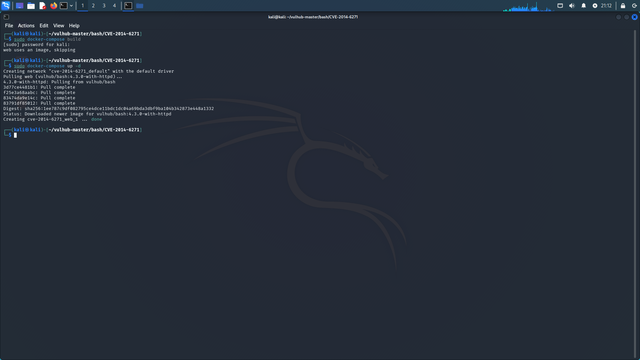
Task: Open the display/screen tray icon
Action: click(560, 6)
